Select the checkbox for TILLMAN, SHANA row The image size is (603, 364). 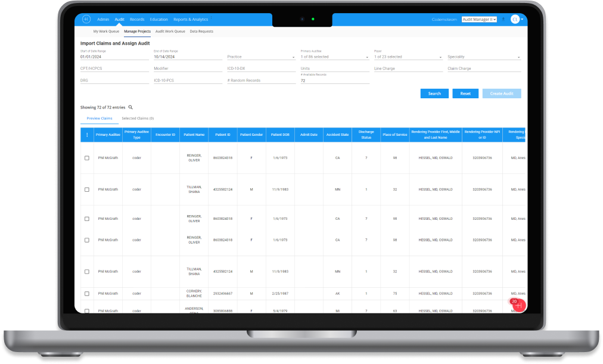(x=87, y=189)
